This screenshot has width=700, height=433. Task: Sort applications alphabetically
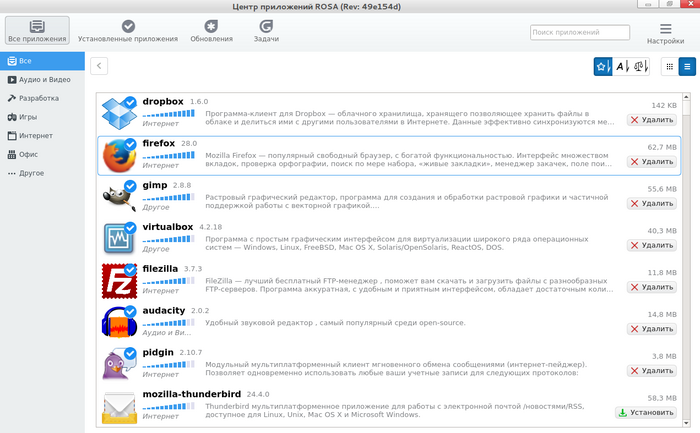pos(622,67)
